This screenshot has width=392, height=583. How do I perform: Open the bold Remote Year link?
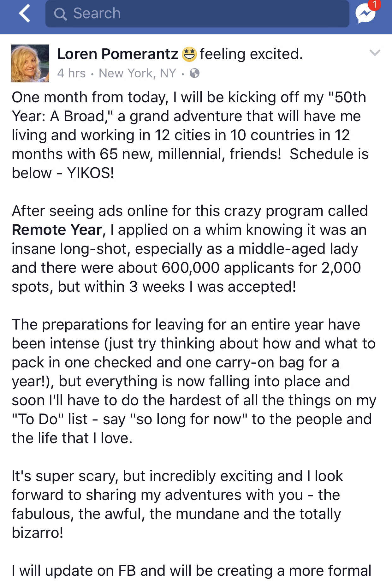(57, 230)
